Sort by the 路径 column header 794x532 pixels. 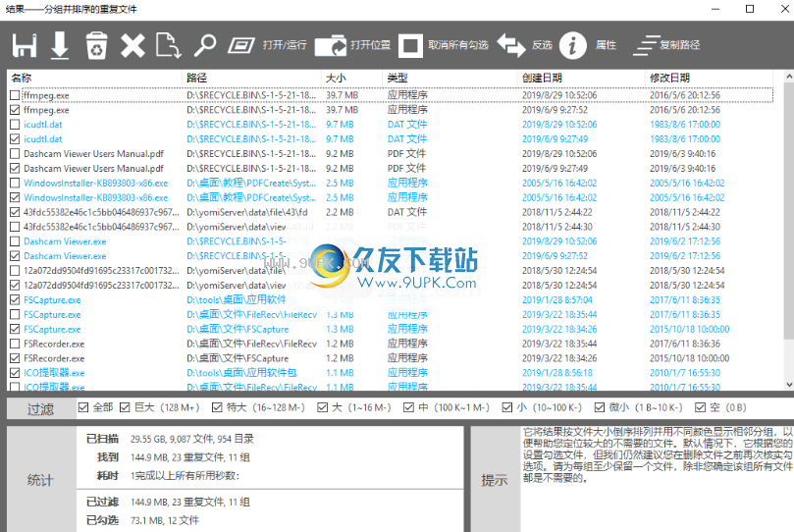click(251, 78)
